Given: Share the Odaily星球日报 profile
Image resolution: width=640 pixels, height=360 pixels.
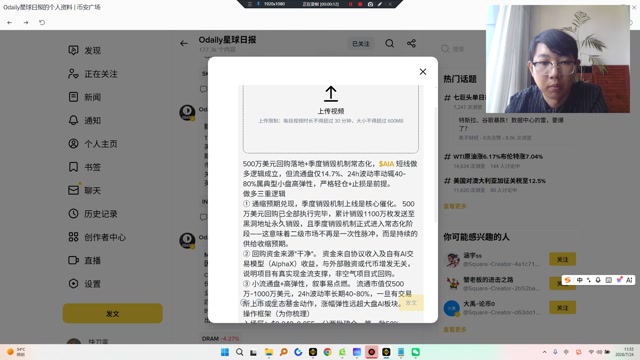Looking at the screenshot, I should click(411, 43).
